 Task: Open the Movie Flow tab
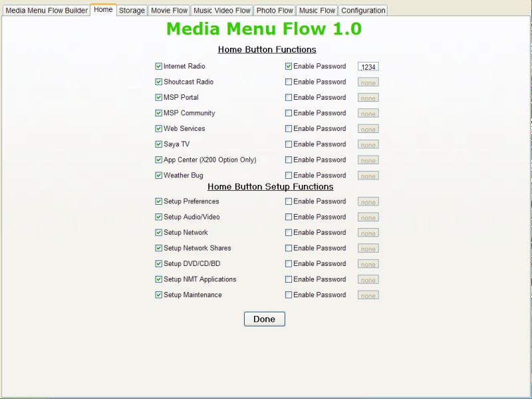(169, 11)
